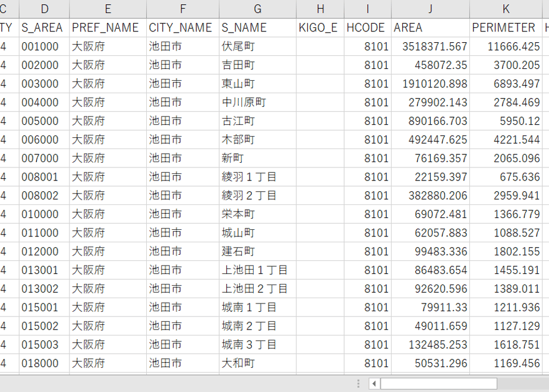Click the CITY_NAME header cell

tap(183, 28)
